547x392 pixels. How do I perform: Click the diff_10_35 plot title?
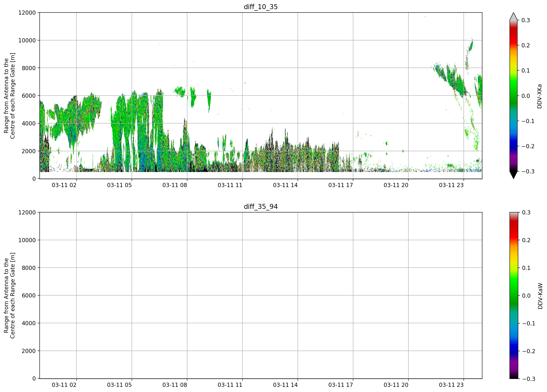pos(261,7)
